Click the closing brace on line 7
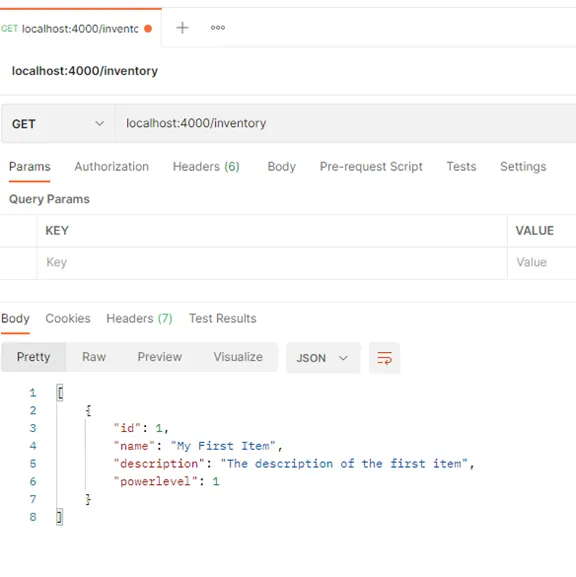 coord(88,499)
